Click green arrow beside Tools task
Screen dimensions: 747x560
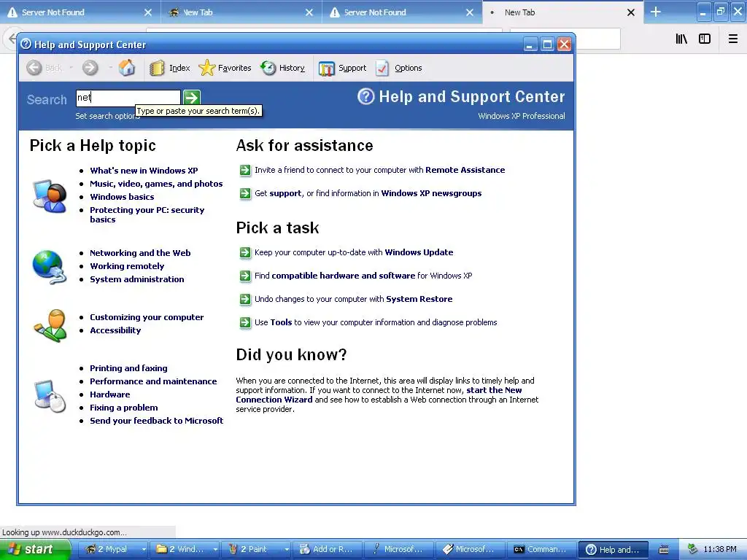245,322
